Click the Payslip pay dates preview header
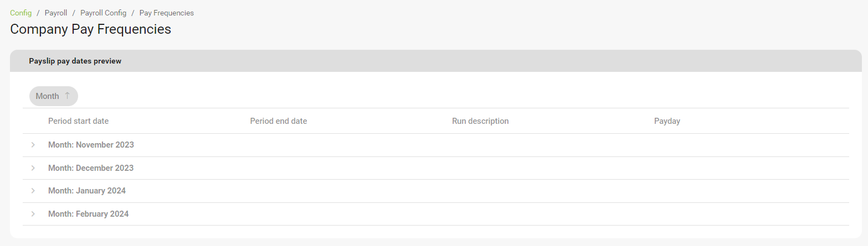868x246 pixels. pos(75,61)
